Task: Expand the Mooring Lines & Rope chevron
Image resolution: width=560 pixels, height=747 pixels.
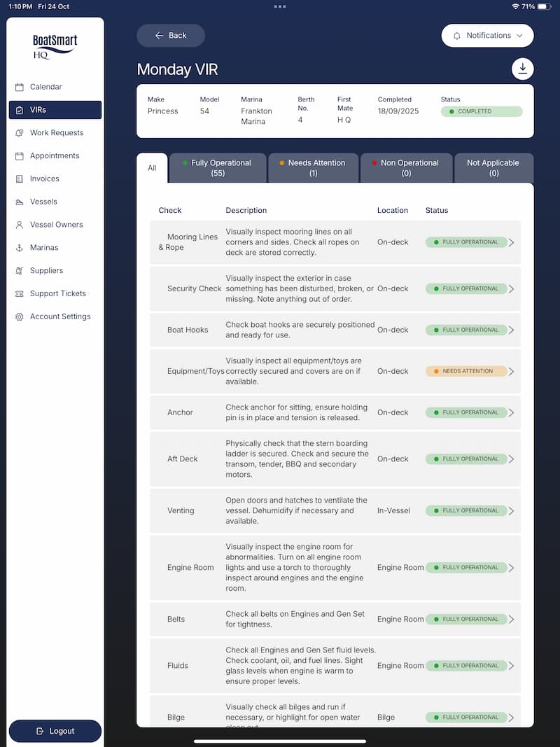Action: [x=511, y=243]
